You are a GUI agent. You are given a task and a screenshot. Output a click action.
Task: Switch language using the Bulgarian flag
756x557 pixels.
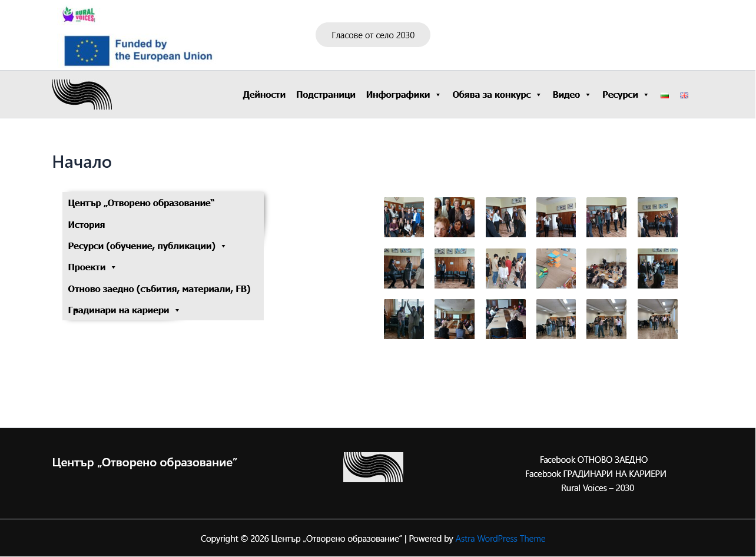point(665,95)
